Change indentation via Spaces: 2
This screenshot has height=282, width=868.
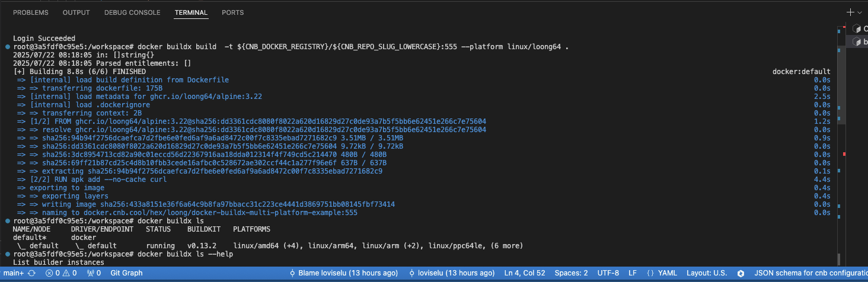click(x=572, y=273)
